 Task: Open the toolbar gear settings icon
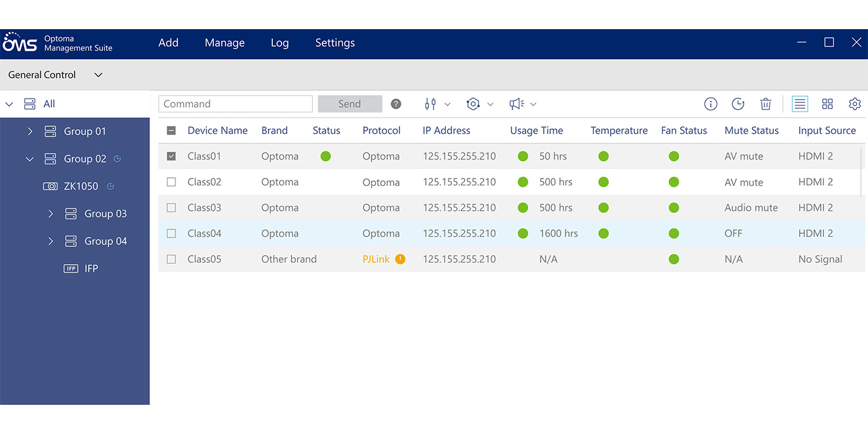(x=855, y=104)
